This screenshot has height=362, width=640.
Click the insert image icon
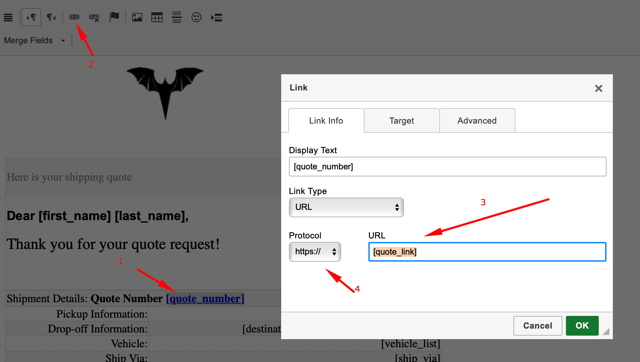pyautogui.click(x=137, y=18)
